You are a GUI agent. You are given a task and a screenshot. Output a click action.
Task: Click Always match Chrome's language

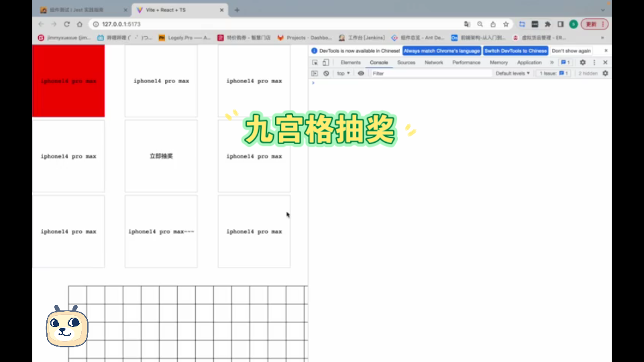(441, 51)
